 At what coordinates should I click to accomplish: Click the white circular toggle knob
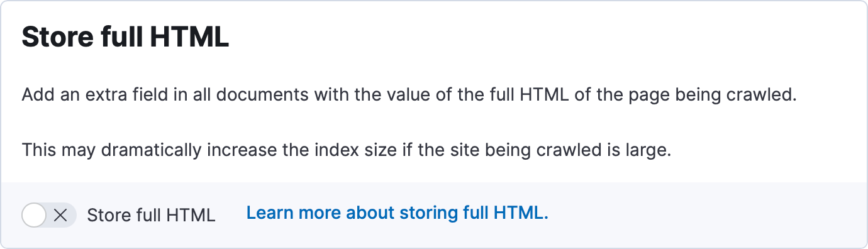[x=34, y=215]
